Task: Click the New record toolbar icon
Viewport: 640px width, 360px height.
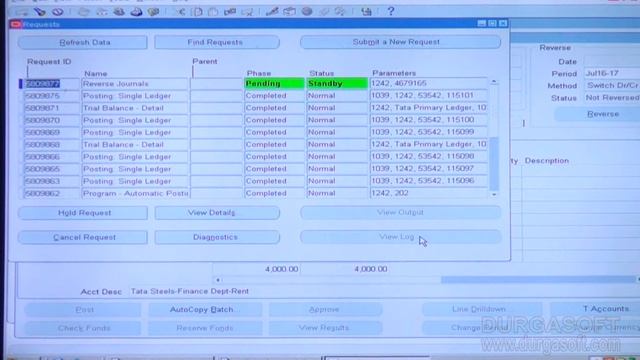Action: coord(22,11)
